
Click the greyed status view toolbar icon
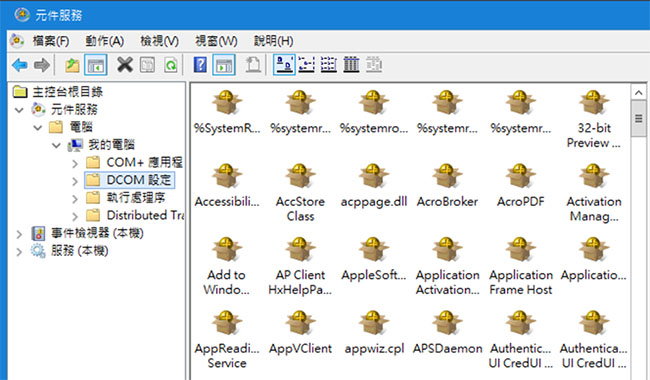click(x=374, y=65)
